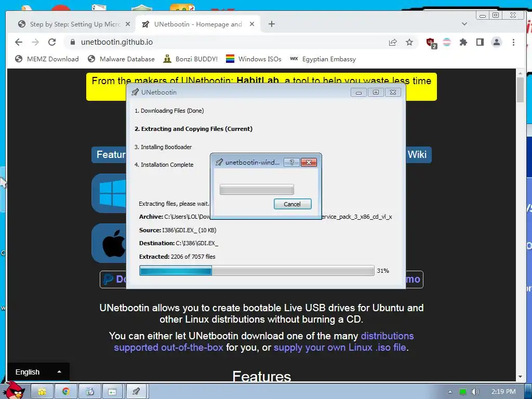The width and height of the screenshot is (532, 399).
Task: Follow supply your own Linux .iso link
Action: (x=340, y=348)
